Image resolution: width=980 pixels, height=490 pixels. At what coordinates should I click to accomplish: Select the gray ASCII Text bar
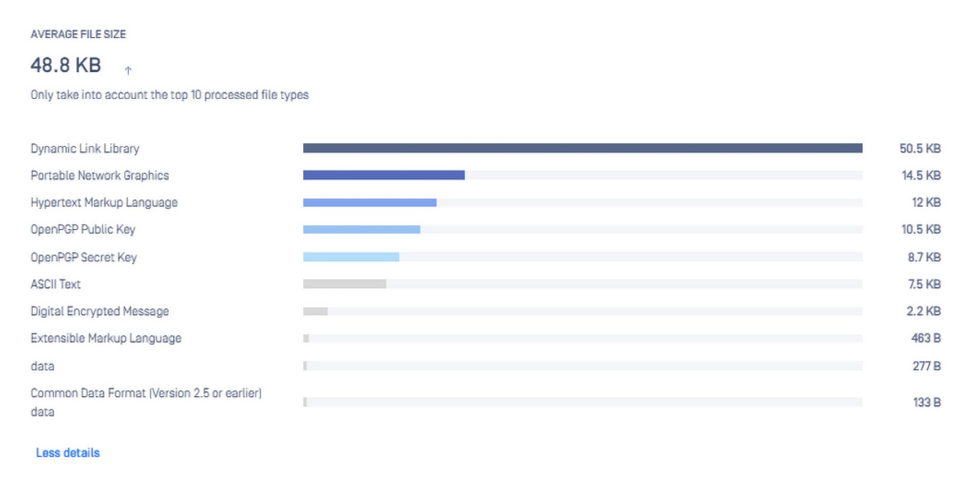point(344,284)
